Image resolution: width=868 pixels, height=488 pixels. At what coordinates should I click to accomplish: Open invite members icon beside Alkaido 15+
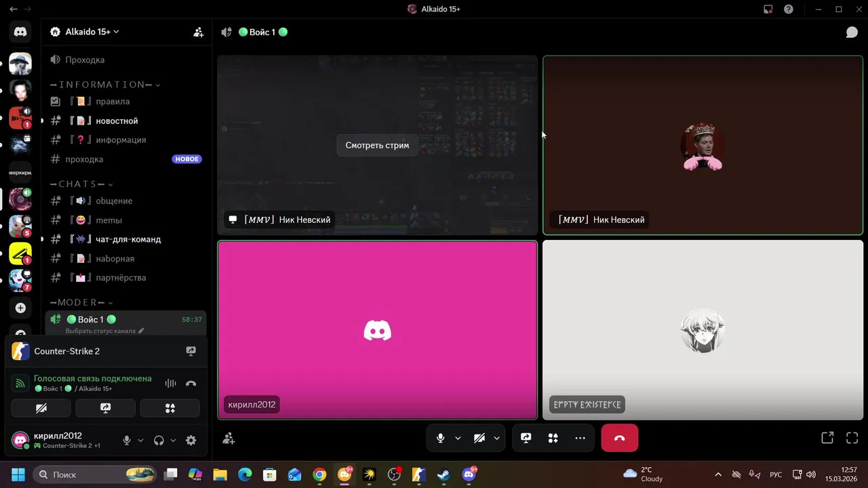(x=198, y=32)
